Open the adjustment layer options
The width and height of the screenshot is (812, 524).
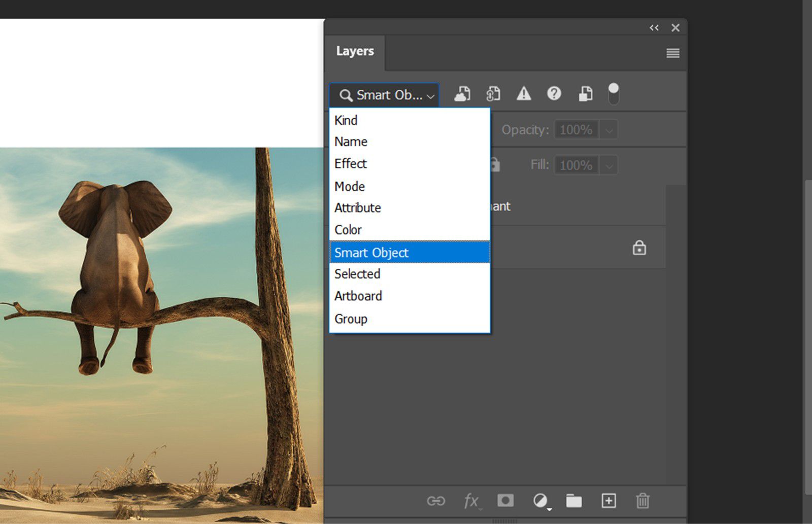point(540,501)
